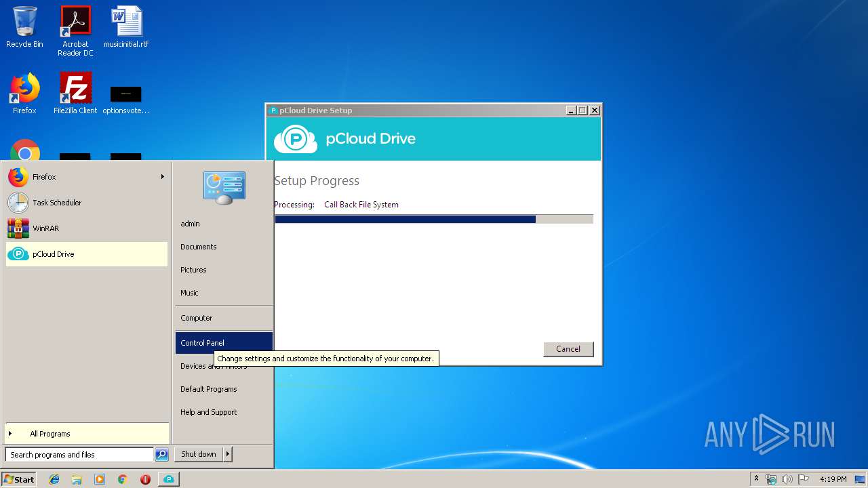This screenshot has width=868, height=488.
Task: Open Recycle Bin desktop icon
Action: (24, 27)
